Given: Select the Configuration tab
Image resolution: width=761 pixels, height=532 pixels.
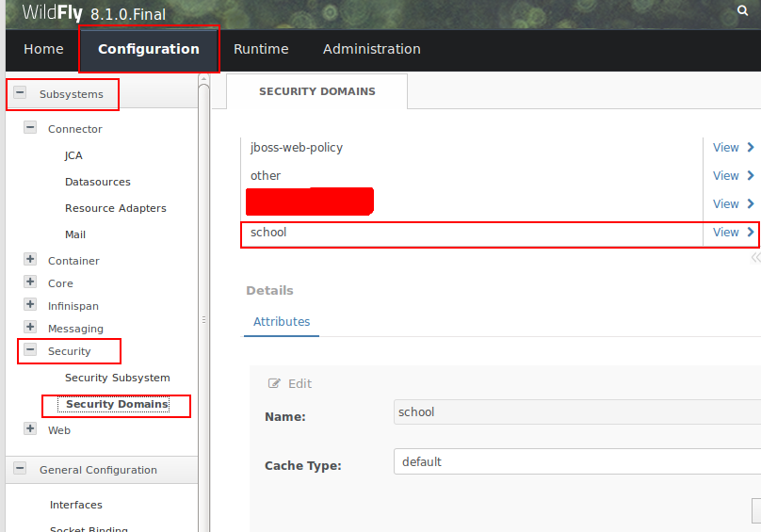Looking at the screenshot, I should [x=149, y=49].
